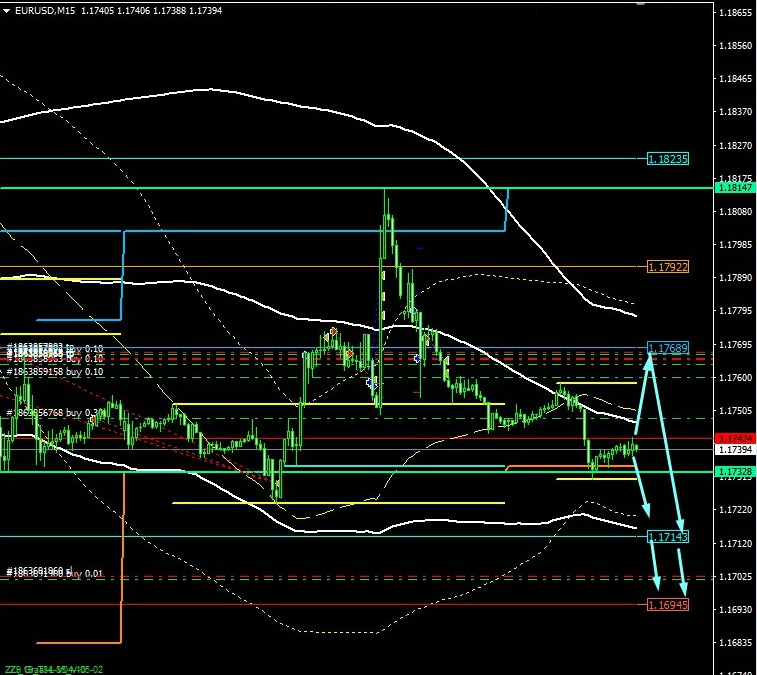Viewport: 757px width, 675px height.
Task: Click the green 1.18147 price tag
Action: tap(735, 187)
